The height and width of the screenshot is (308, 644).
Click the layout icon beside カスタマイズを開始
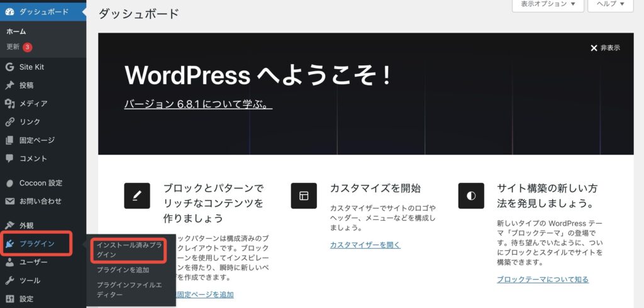pyautogui.click(x=304, y=196)
